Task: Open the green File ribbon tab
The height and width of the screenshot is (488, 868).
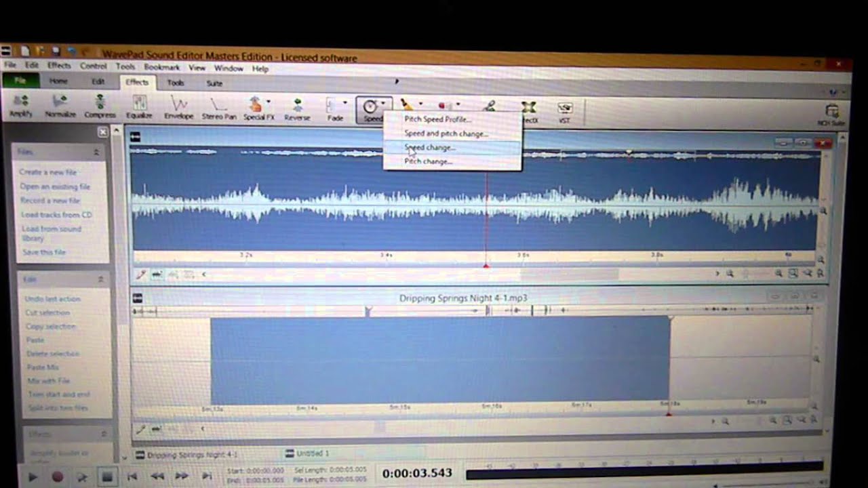Action: pyautogui.click(x=20, y=80)
